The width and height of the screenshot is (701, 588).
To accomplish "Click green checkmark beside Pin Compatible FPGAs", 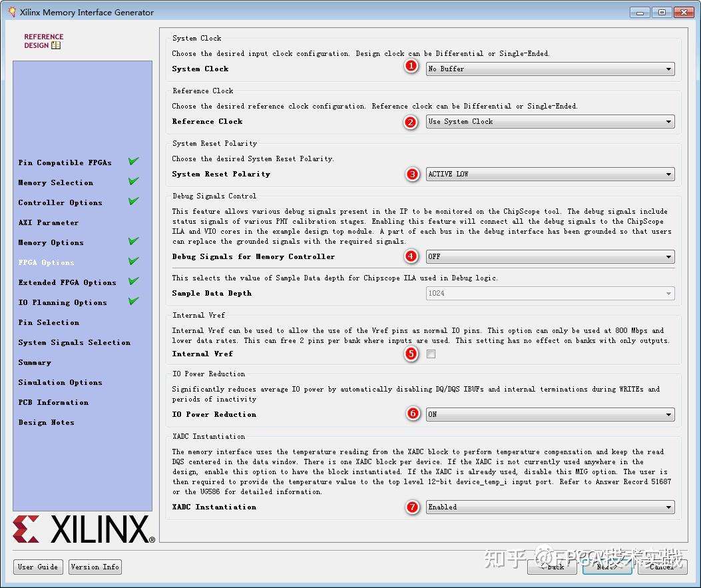I will (133, 162).
